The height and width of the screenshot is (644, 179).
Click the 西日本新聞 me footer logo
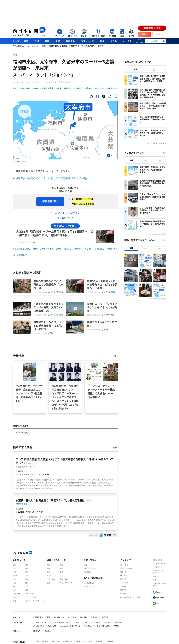click(23, 553)
